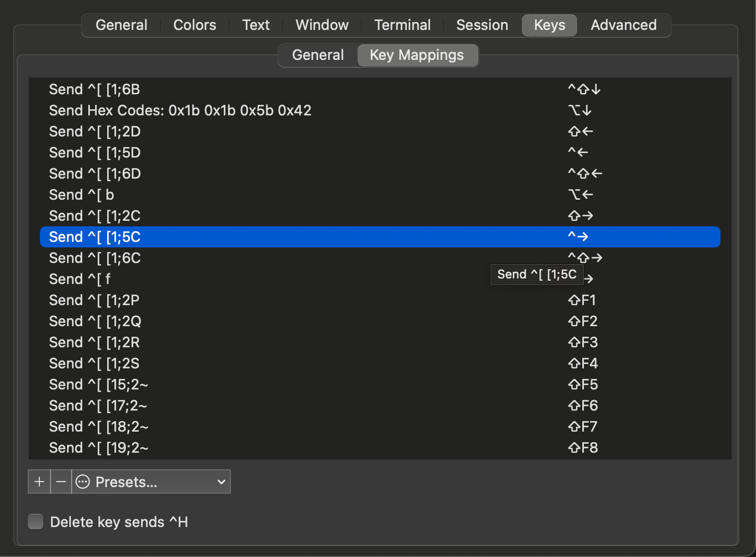Enable the Delete key sends ^H checkbox
The height and width of the screenshot is (557, 756).
coord(36,521)
